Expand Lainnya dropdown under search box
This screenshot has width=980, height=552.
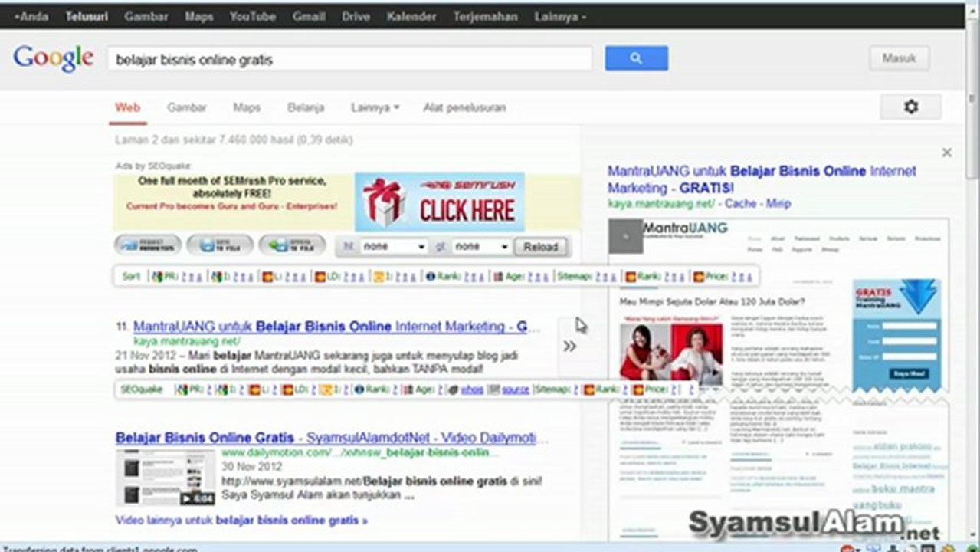pyautogui.click(x=375, y=107)
